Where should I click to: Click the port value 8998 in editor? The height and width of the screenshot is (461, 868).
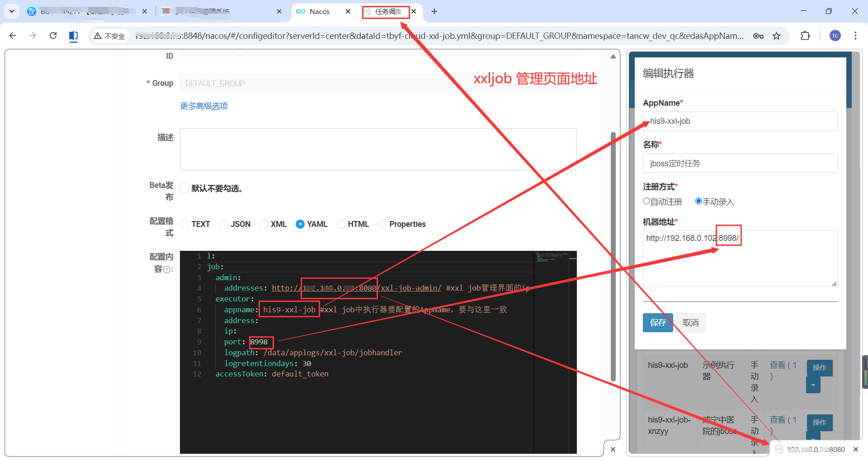click(x=259, y=342)
